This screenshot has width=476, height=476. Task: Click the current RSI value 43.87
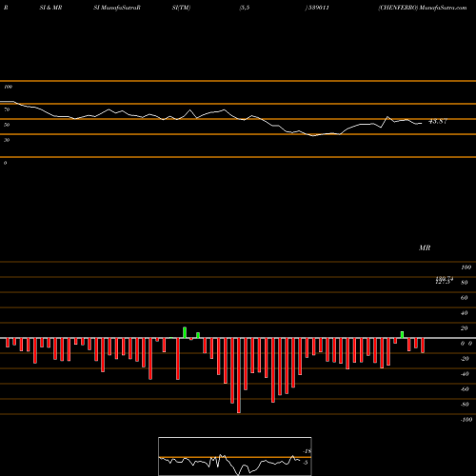pos(438,121)
